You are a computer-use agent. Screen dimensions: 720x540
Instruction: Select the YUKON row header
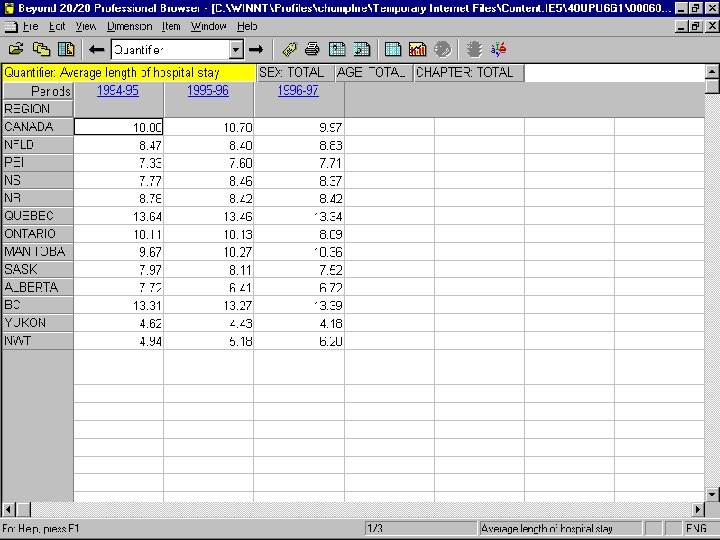pos(38,323)
